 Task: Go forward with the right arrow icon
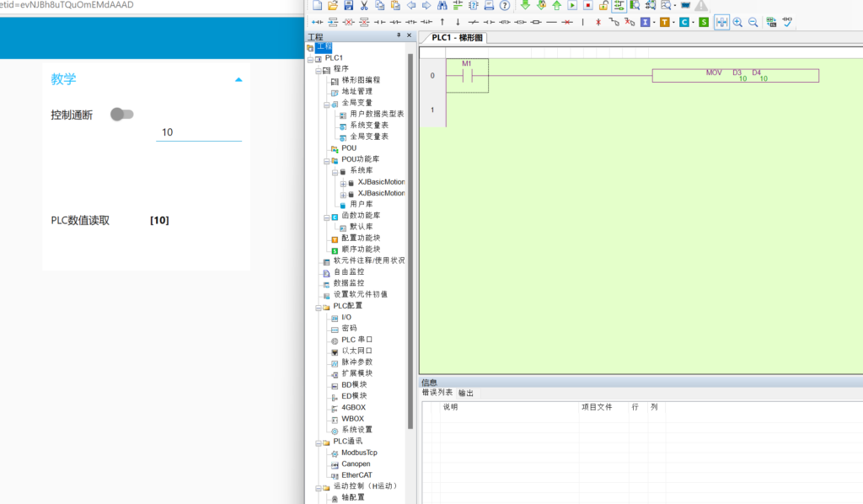(x=426, y=5)
